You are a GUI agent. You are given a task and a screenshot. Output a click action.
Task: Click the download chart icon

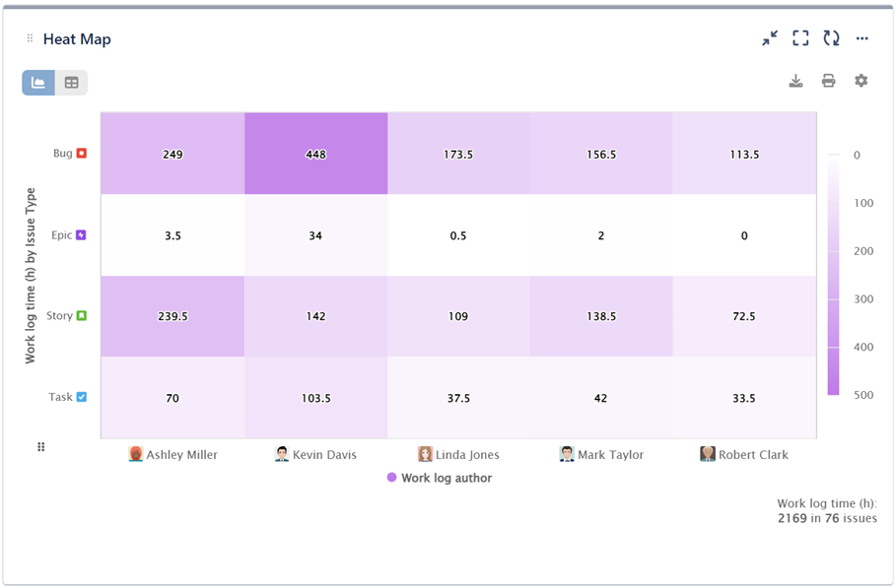pos(795,81)
